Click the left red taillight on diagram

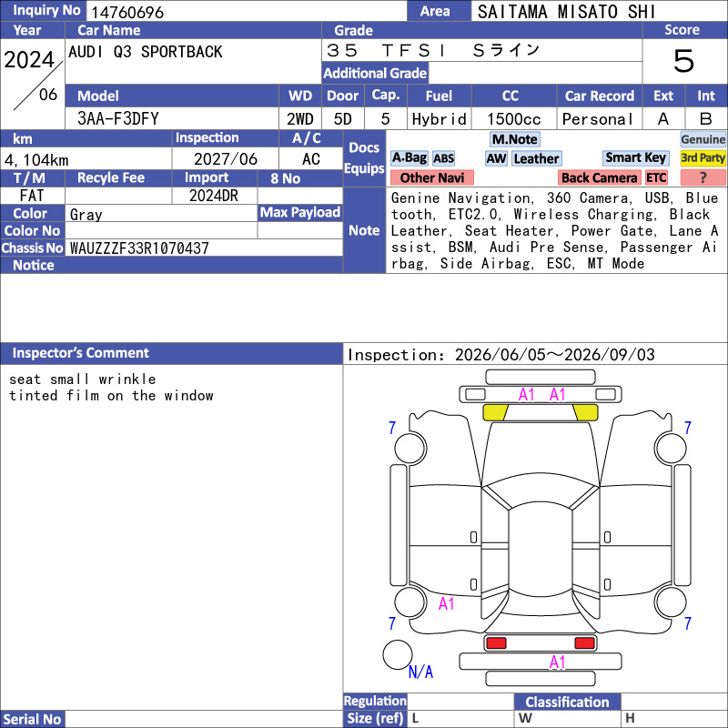(496, 643)
